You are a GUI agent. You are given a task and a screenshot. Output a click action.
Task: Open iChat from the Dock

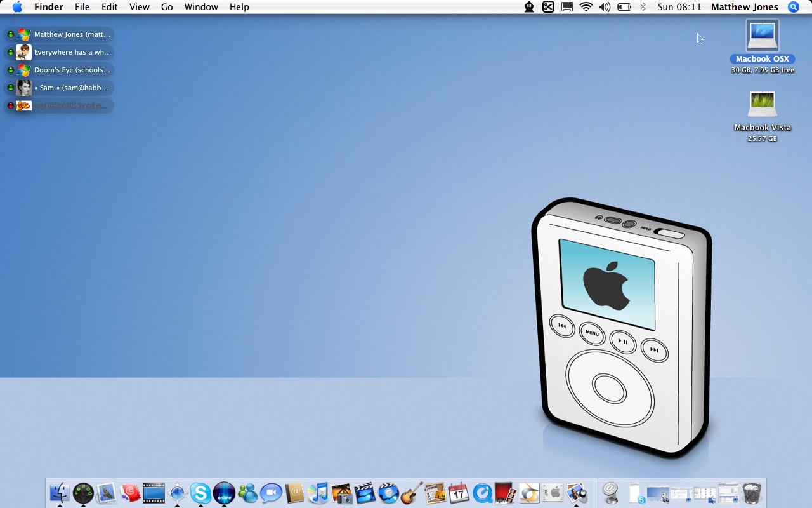(271, 493)
